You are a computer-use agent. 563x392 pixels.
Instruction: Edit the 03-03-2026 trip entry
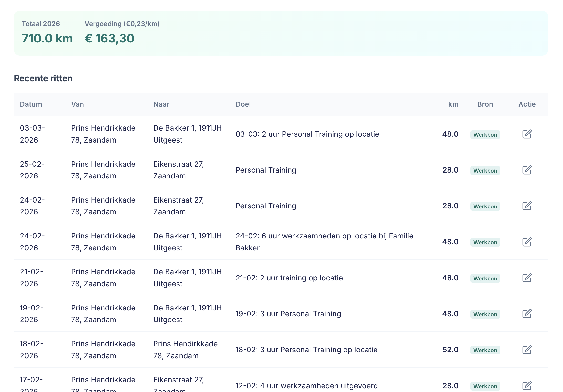click(x=527, y=134)
